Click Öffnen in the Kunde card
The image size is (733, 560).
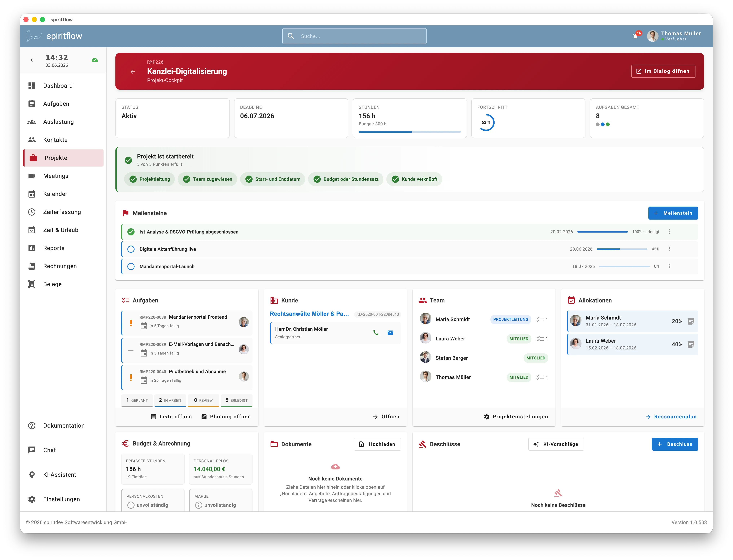pos(386,417)
